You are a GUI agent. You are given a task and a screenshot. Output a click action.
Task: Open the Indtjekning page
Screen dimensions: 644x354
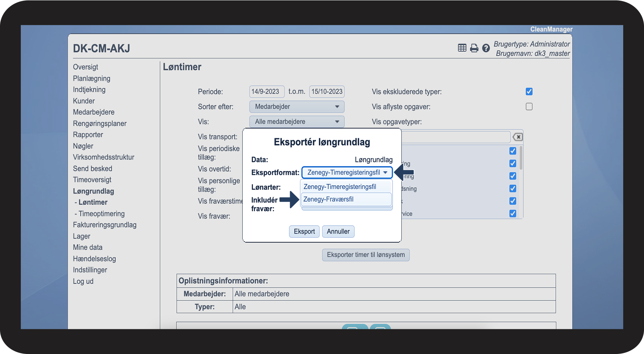89,90
